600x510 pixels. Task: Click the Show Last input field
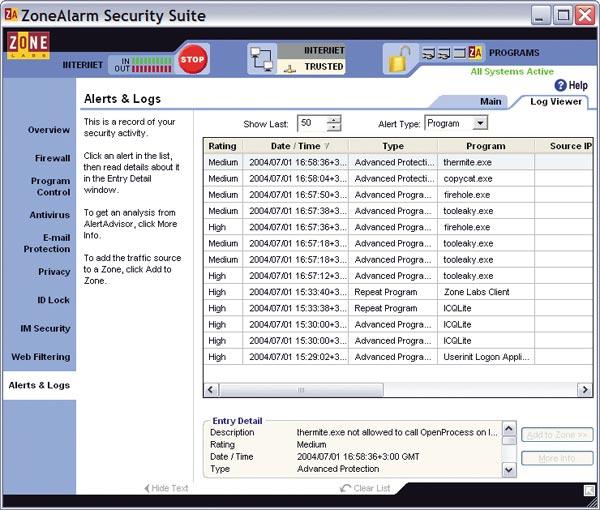[x=312, y=123]
